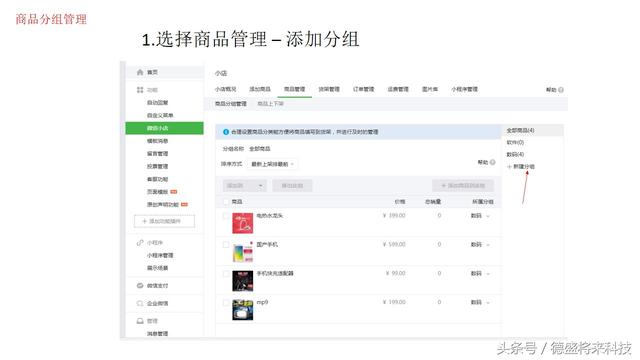Viewport: 640px width, 360px height.
Task: Open the 图片库 tab
Action: tap(430, 89)
